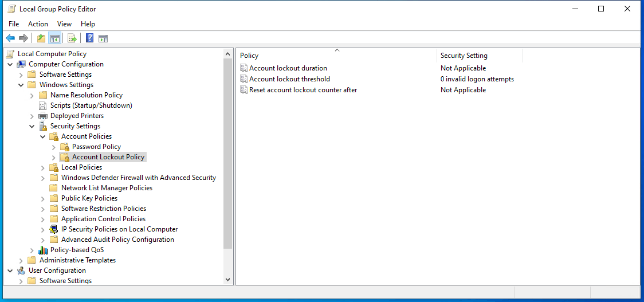Click the Deployed Printers printer icon
644x302 pixels.
click(x=43, y=116)
